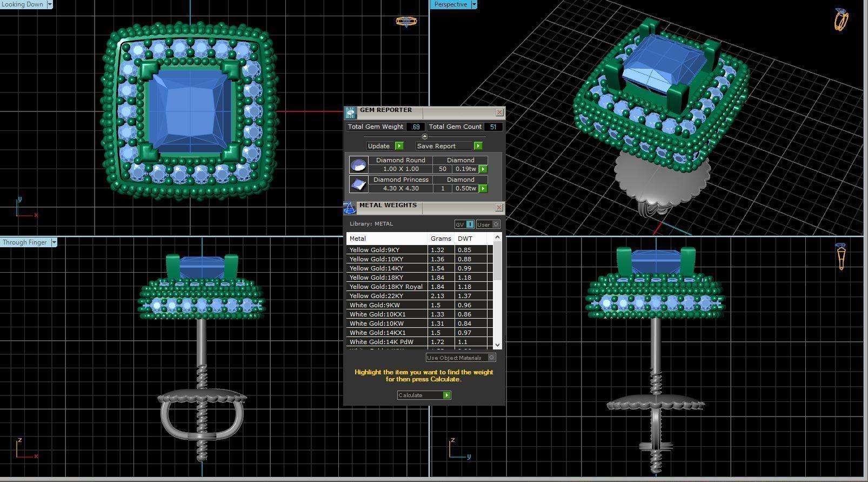
Task: Open the Looking Down viewport dropdown
Action: 50,4
